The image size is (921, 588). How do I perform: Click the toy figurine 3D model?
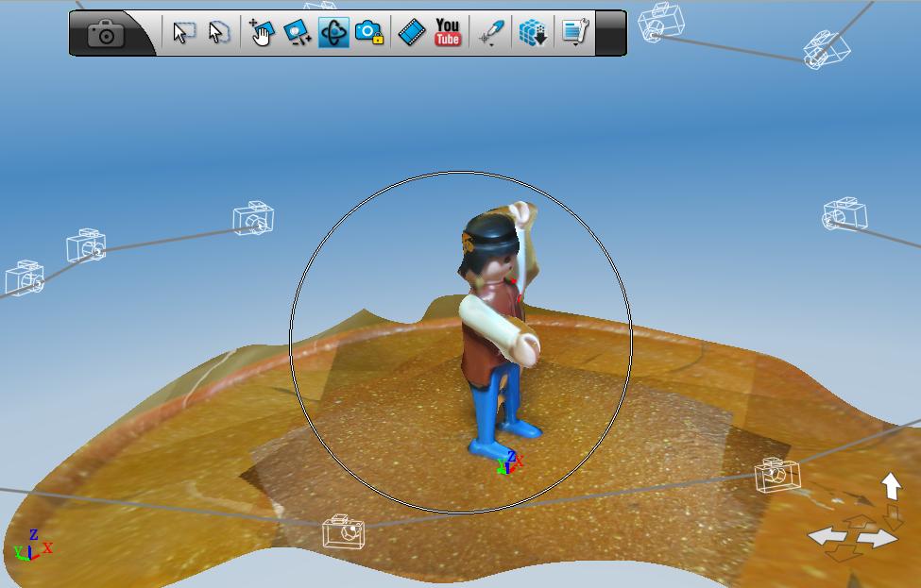pyautogui.click(x=501, y=331)
